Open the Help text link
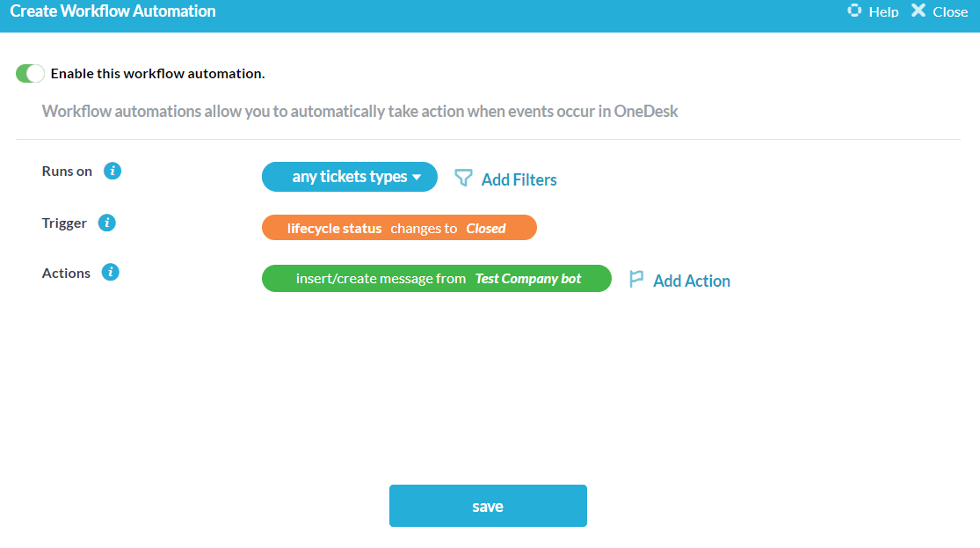980x548 pixels. coord(883,12)
